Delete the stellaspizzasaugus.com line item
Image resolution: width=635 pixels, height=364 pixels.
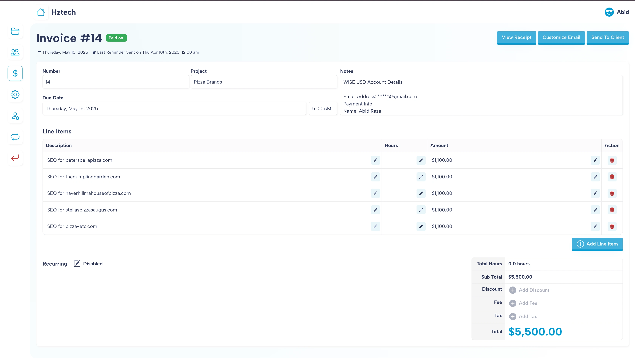tap(612, 210)
